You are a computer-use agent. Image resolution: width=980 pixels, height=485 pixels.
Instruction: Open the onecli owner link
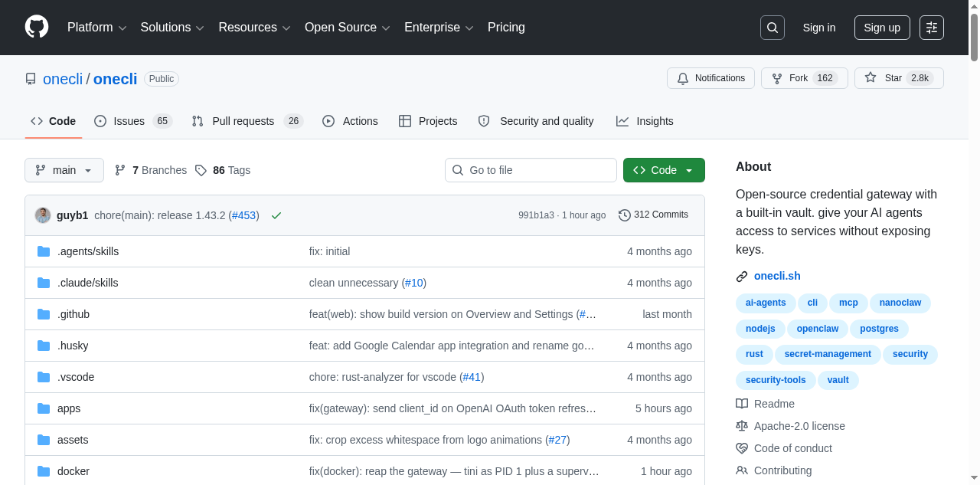(63, 79)
